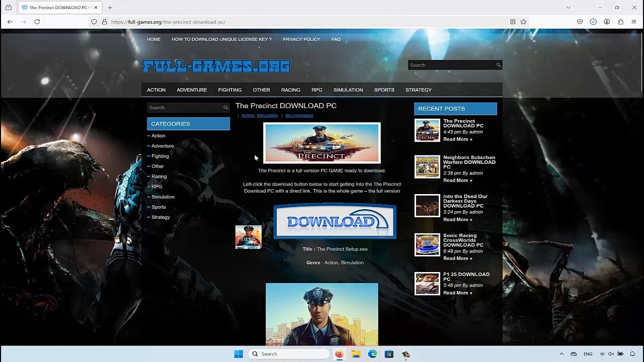The width and height of the screenshot is (644, 362).
Task: Select the ADVENTURE nav category
Action: pyautogui.click(x=192, y=90)
